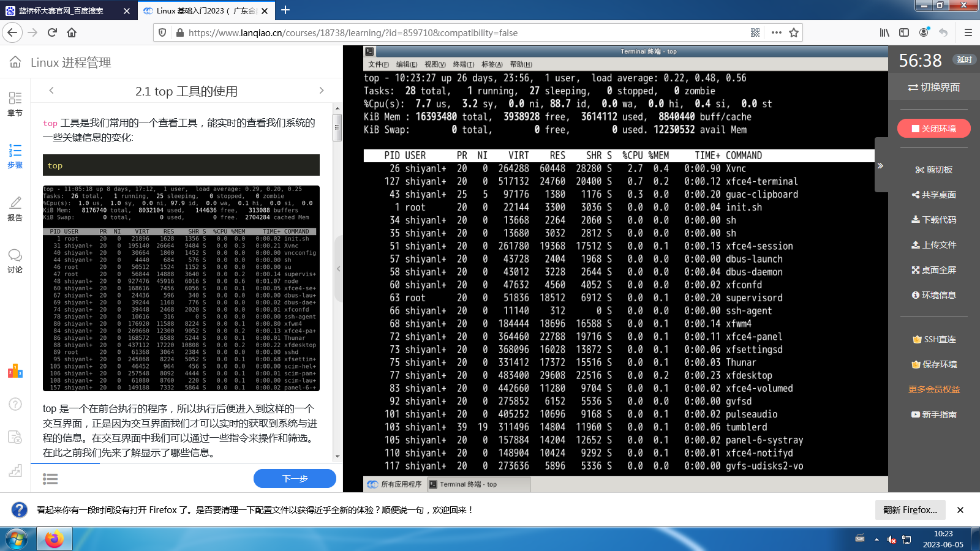Click 上传文件 to upload a file

933,245
